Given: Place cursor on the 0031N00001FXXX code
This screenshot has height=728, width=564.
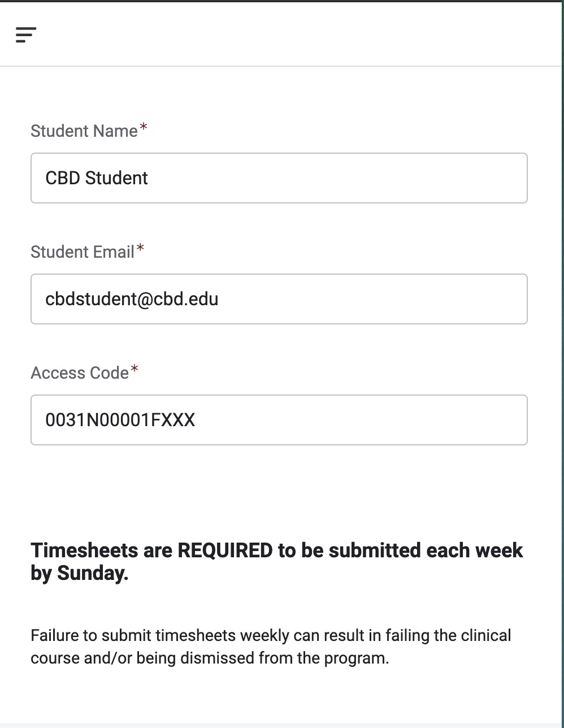Looking at the screenshot, I should (x=120, y=420).
